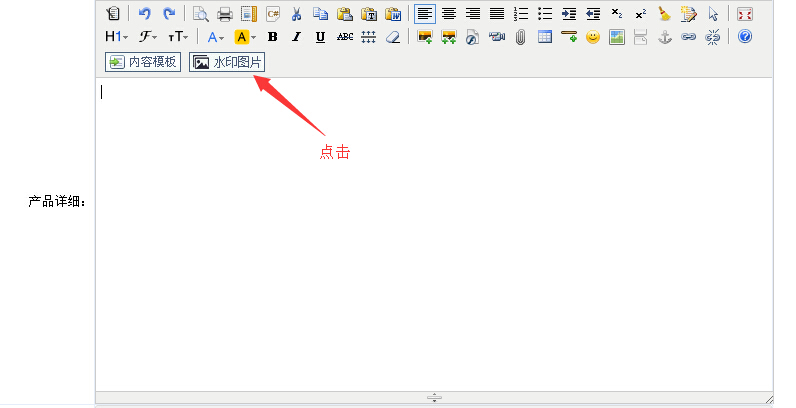
Task: Open the font size dropdown
Action: click(x=178, y=37)
